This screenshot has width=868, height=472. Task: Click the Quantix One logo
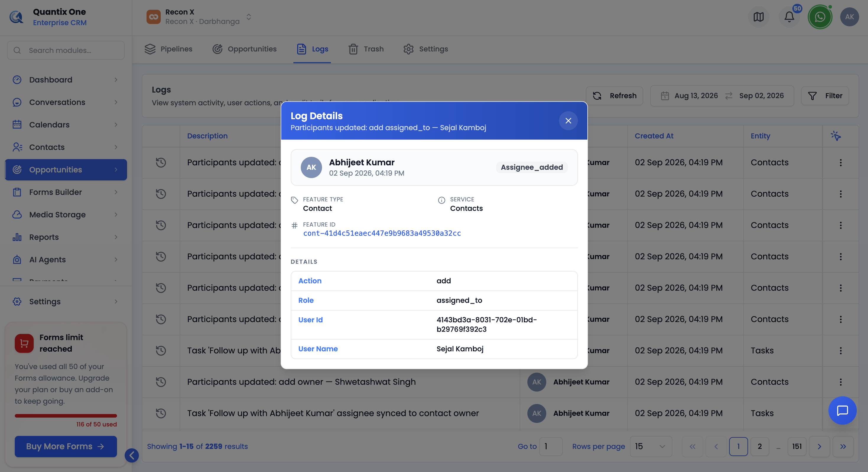(x=16, y=17)
